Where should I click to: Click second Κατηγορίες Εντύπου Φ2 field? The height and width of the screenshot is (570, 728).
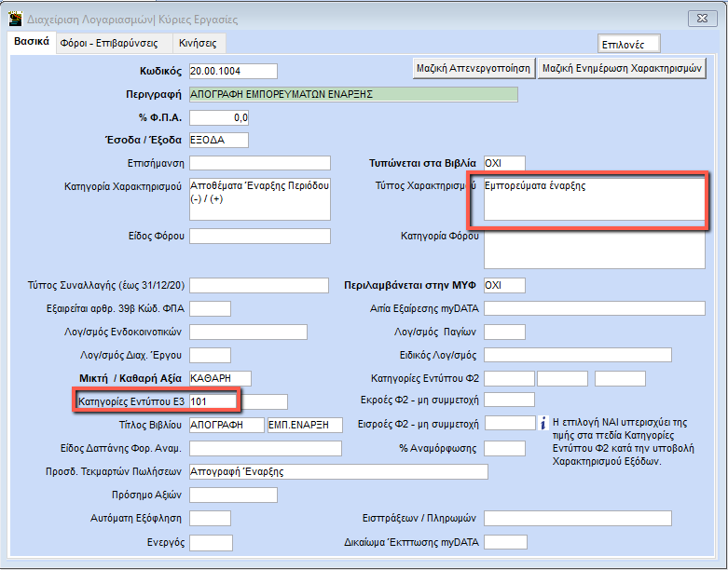coord(562,378)
